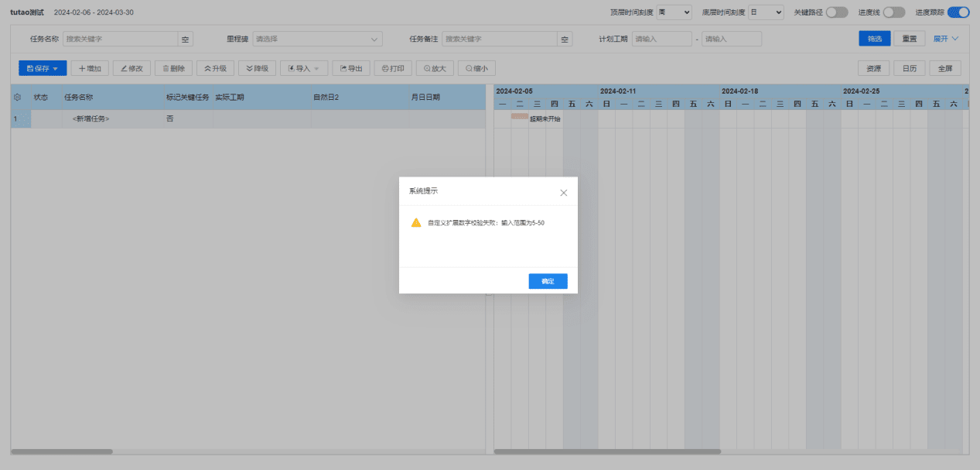Viewport: 980px width, 470px height.
Task: Click the task table horizontal scrollbar
Action: click(x=62, y=451)
